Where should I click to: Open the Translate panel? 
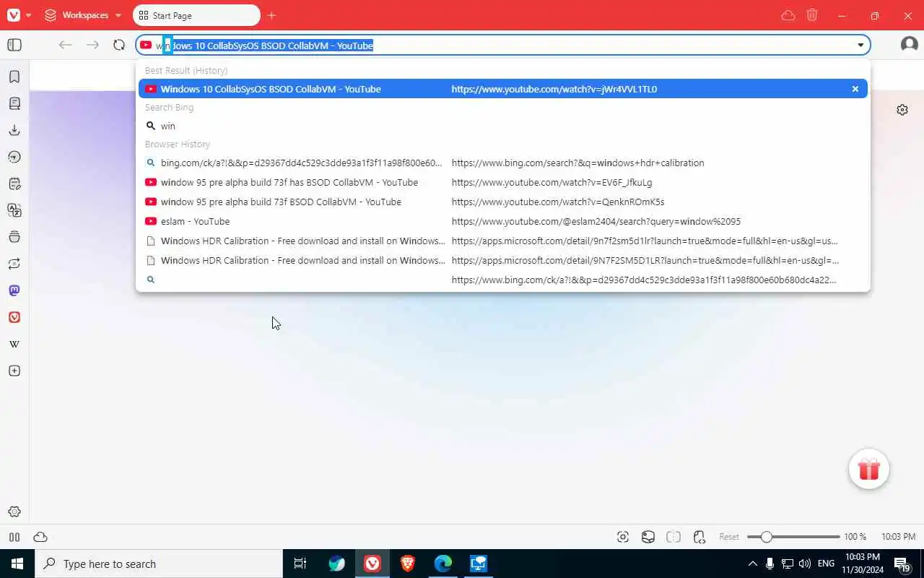tap(14, 210)
